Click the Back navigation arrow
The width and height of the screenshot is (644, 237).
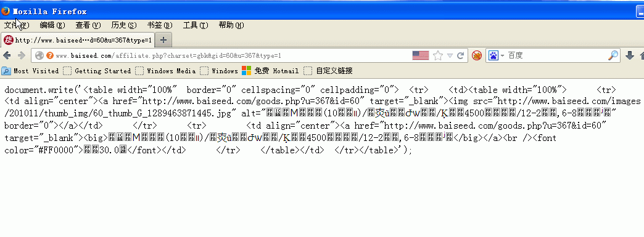click(x=7, y=55)
